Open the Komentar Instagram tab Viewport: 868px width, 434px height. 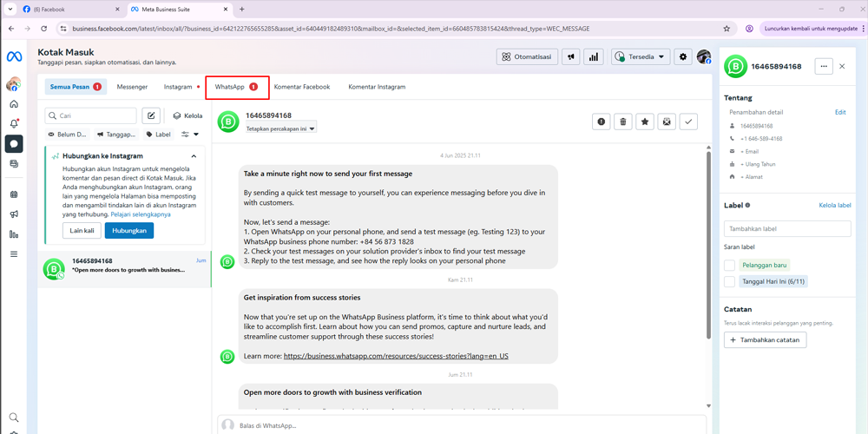click(377, 87)
